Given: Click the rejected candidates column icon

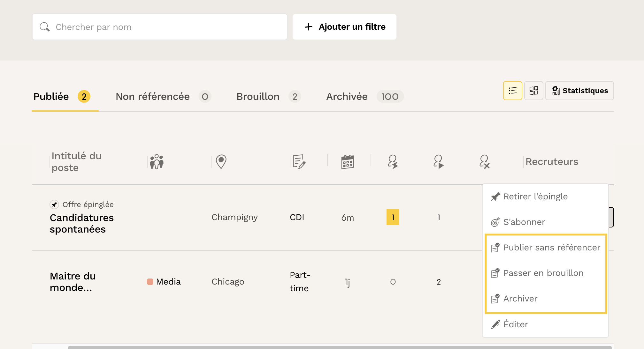Looking at the screenshot, I should coord(484,162).
